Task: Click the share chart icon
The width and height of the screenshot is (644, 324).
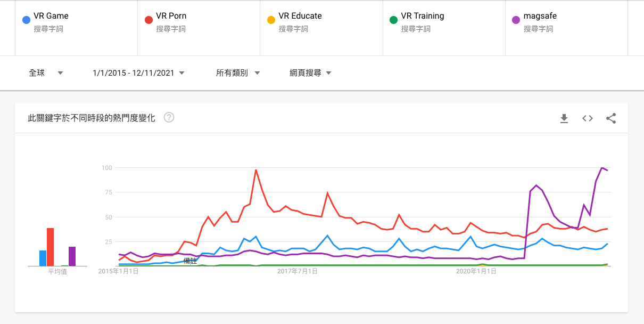Action: click(x=611, y=118)
